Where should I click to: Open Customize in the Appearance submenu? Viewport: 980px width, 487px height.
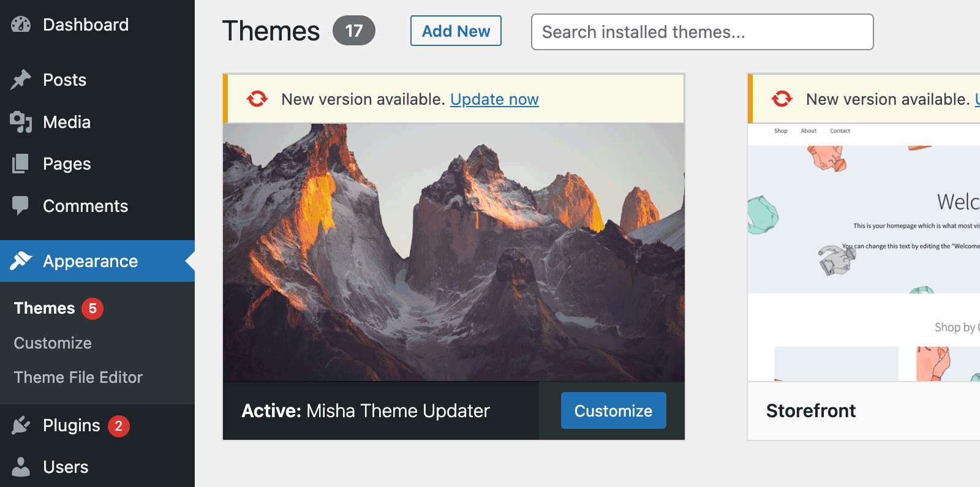(x=53, y=343)
